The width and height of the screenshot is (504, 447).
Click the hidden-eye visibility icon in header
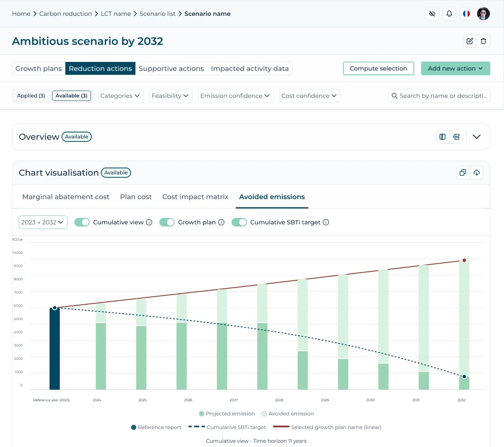[x=432, y=14]
